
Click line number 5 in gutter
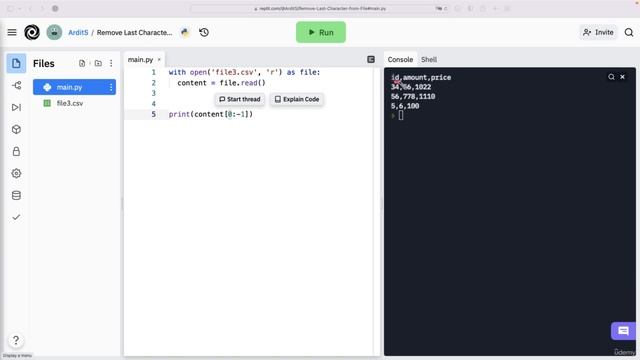click(153, 114)
